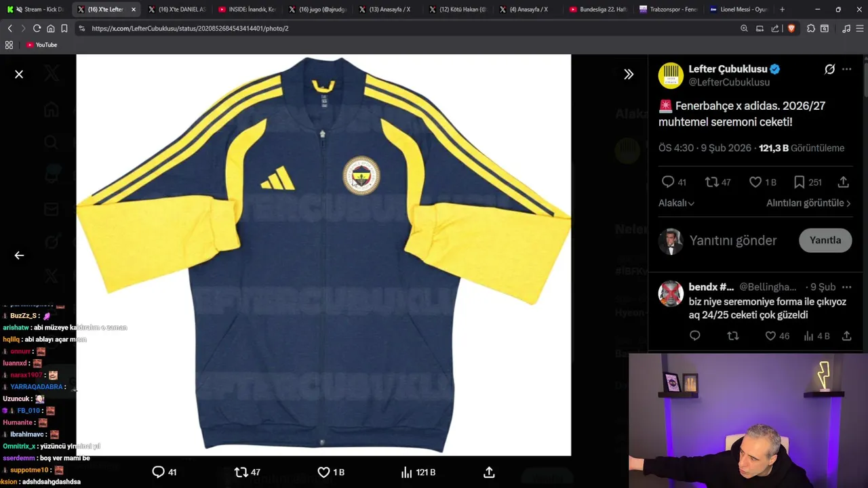Open site settings icon left of the URL

(x=82, y=28)
